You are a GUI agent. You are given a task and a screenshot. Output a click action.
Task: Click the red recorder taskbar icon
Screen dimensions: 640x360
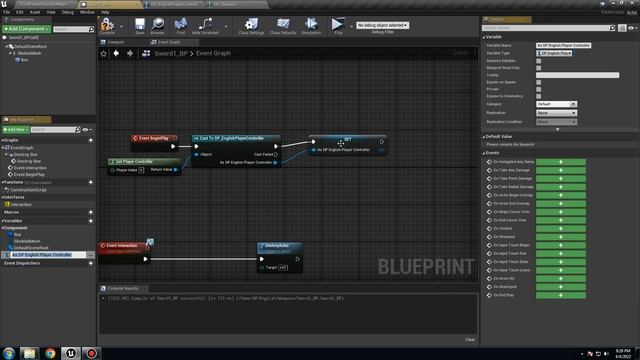tap(91, 353)
